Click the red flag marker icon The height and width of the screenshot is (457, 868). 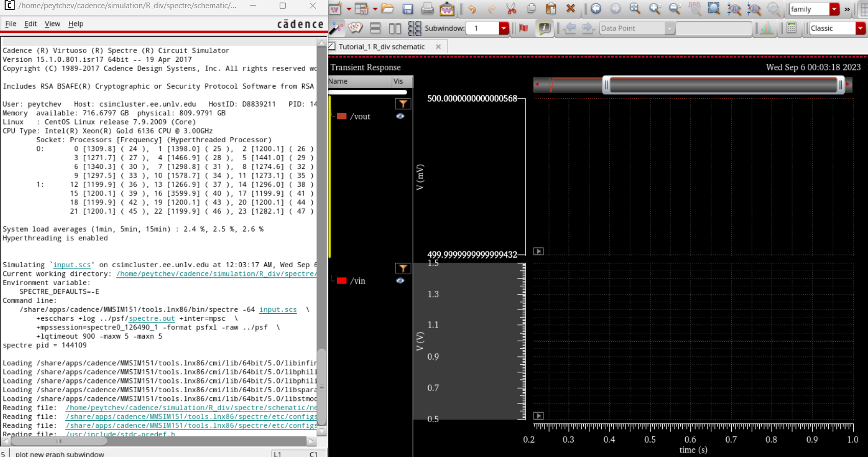click(524, 28)
